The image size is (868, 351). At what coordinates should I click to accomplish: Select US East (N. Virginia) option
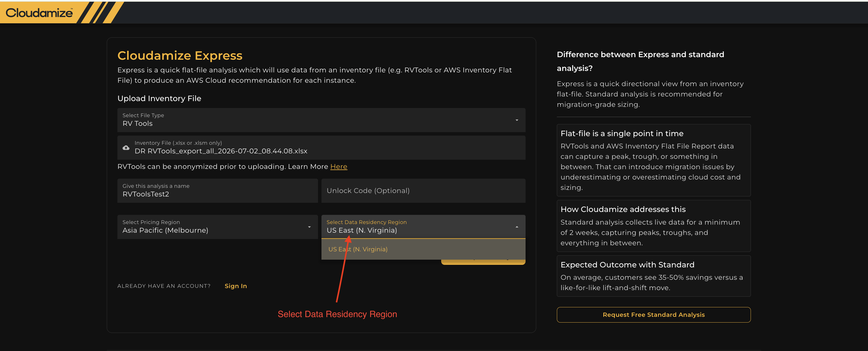(423, 249)
